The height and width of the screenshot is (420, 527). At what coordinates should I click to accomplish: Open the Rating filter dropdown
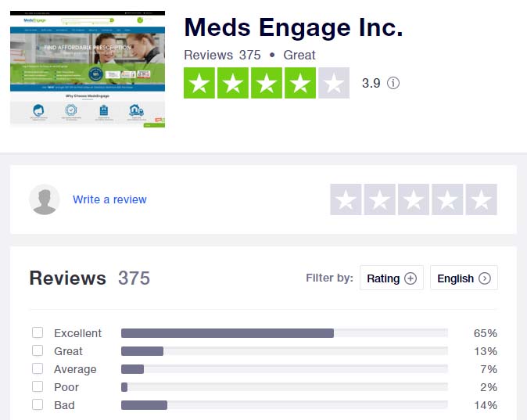pos(392,278)
